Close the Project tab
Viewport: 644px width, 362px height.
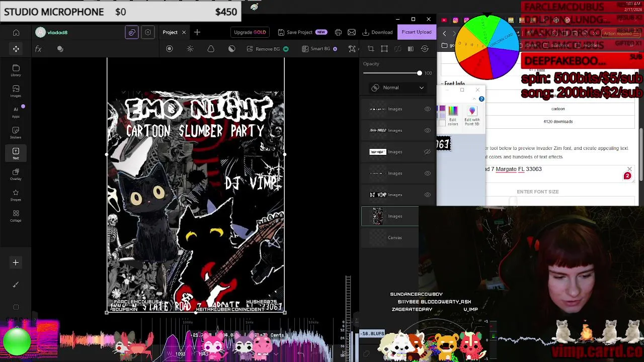coord(184,32)
